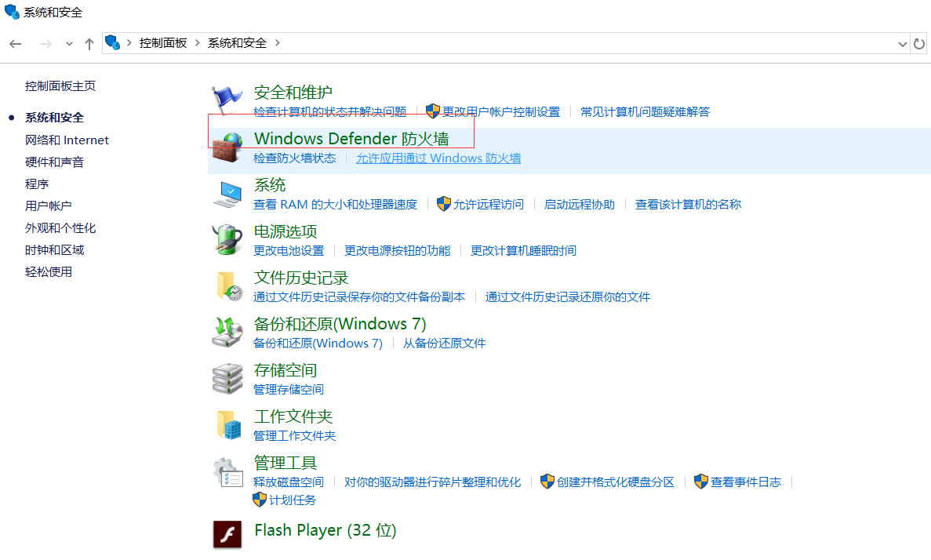Click the Windows Defender firewall brick icon

click(227, 148)
